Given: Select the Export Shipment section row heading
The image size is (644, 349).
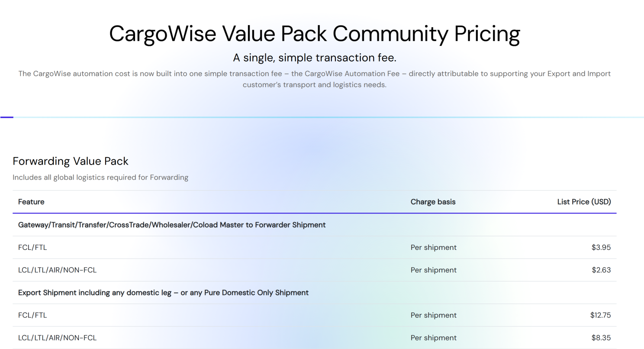Looking at the screenshot, I should point(163,293).
